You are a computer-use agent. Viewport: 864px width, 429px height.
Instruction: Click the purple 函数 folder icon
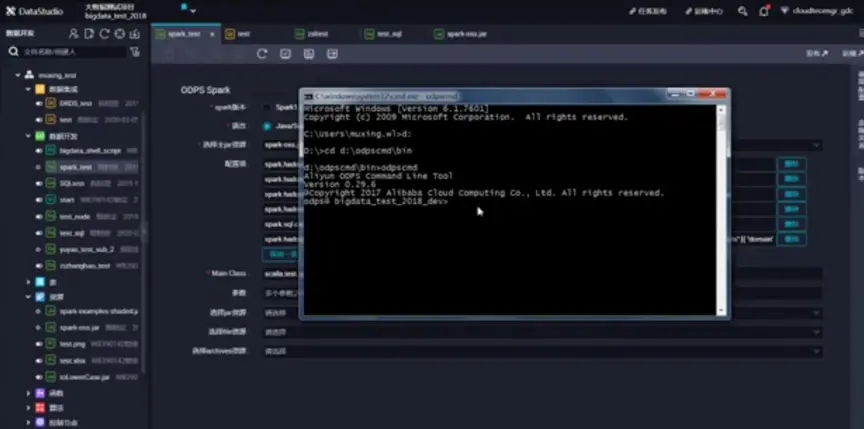(40, 393)
